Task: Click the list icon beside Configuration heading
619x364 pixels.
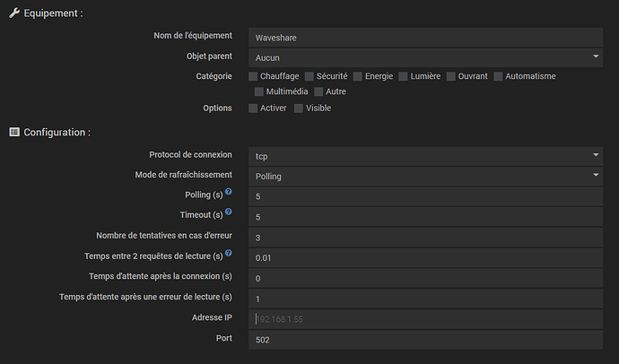Action: click(13, 132)
